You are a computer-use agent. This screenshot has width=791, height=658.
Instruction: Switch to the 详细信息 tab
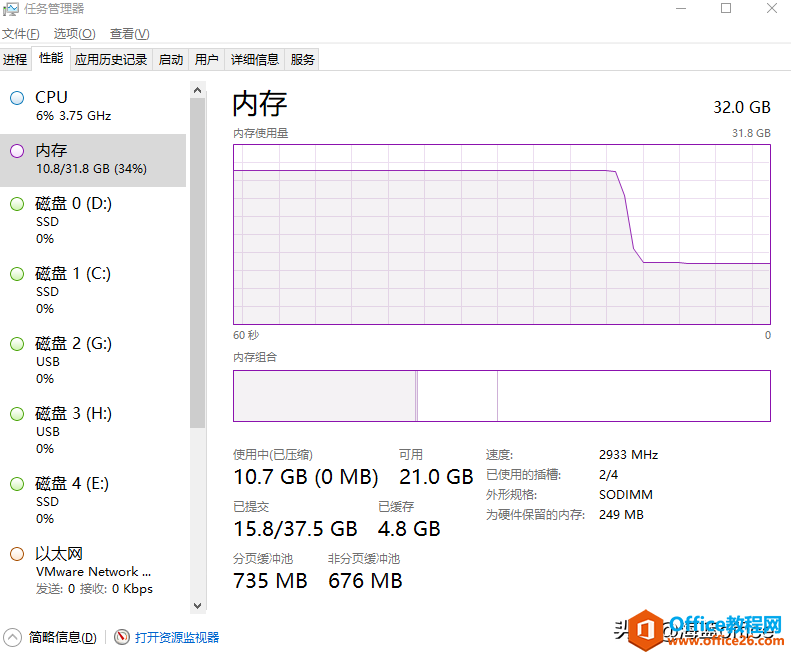255,60
